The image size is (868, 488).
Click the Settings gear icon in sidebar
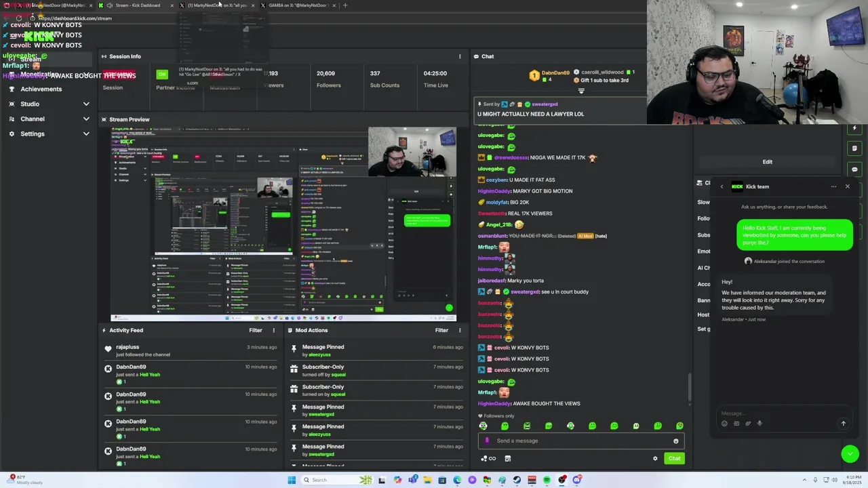[12, 134]
